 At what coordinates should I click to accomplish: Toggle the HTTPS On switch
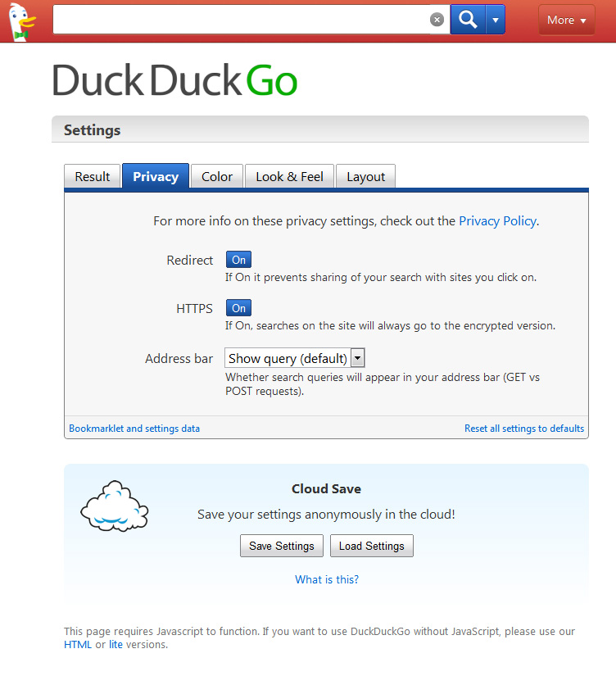click(x=239, y=308)
